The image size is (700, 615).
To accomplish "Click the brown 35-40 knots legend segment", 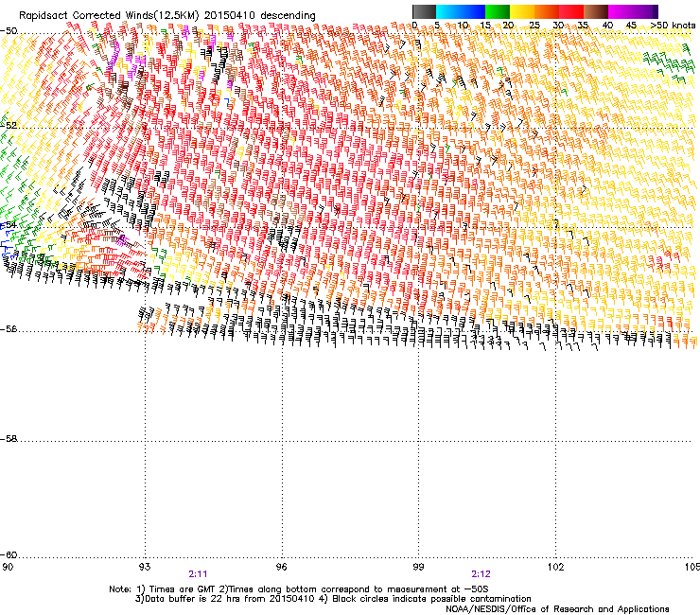I will (x=596, y=11).
